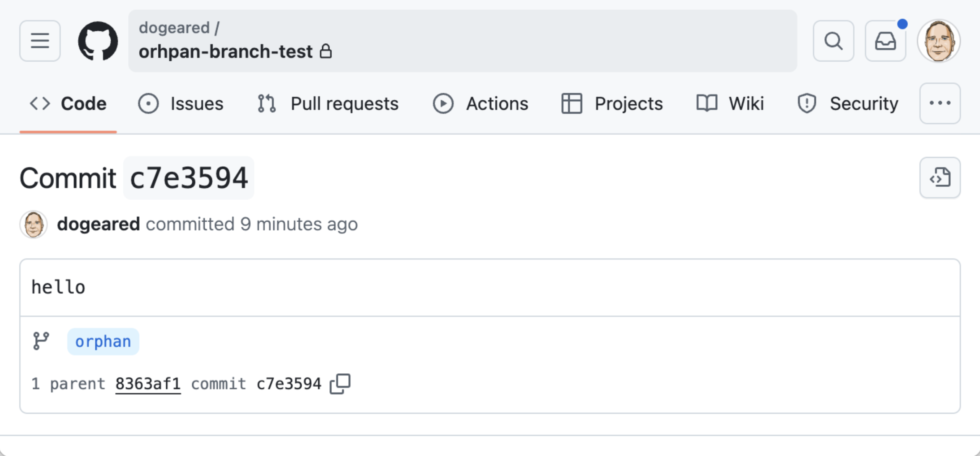Open the user profile avatar menu
980x456 pixels.
(x=938, y=41)
